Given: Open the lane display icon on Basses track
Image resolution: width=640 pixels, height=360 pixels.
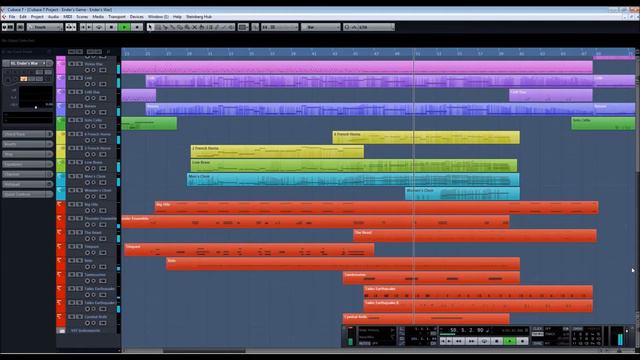Looking at the screenshot, I should pos(103,112).
